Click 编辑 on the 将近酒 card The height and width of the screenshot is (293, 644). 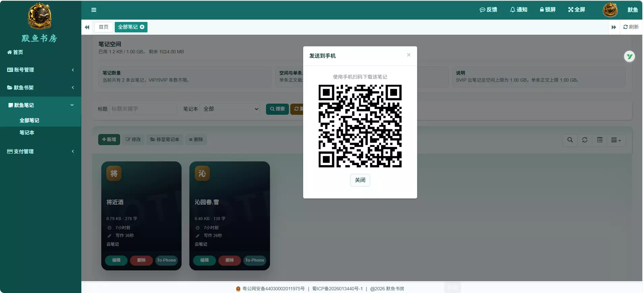[116, 260]
